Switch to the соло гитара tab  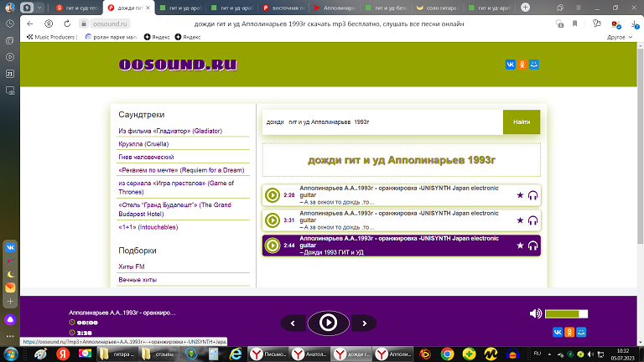click(439, 8)
